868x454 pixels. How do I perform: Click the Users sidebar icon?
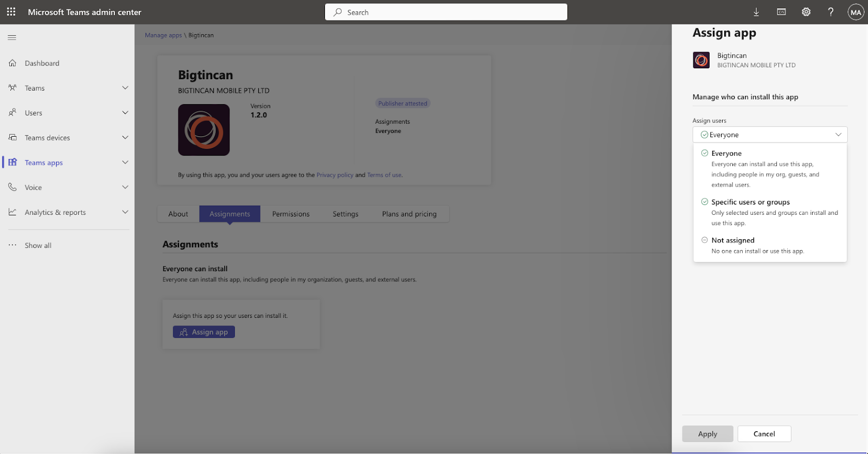tap(12, 113)
